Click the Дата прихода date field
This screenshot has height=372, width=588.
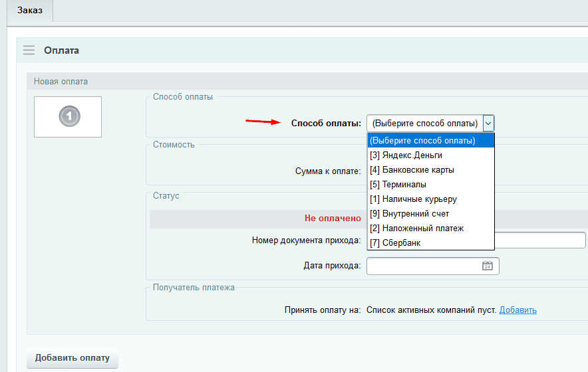(x=423, y=266)
